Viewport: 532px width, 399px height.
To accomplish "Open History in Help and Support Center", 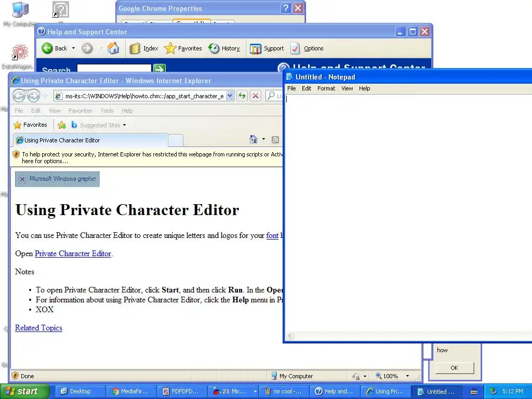I will tap(224, 48).
